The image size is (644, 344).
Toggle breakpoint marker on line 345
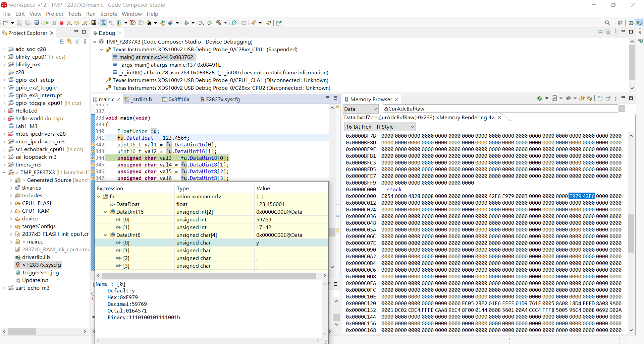[x=93, y=164]
